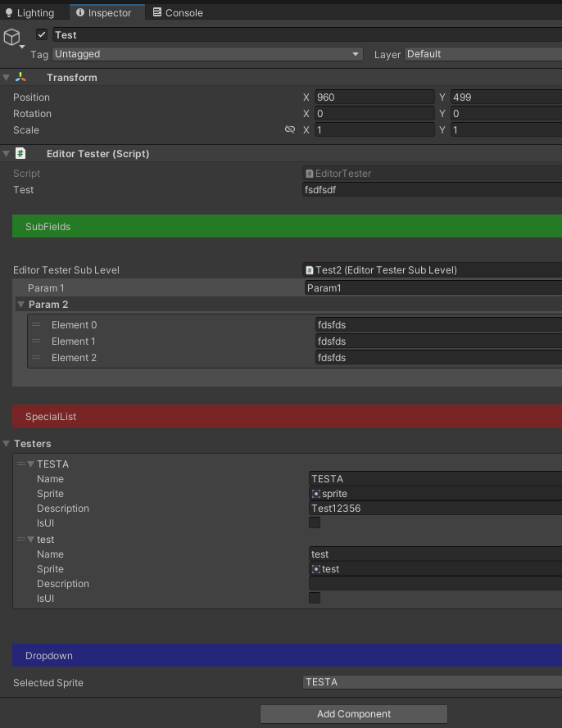Click the test item Name field

coord(435,554)
